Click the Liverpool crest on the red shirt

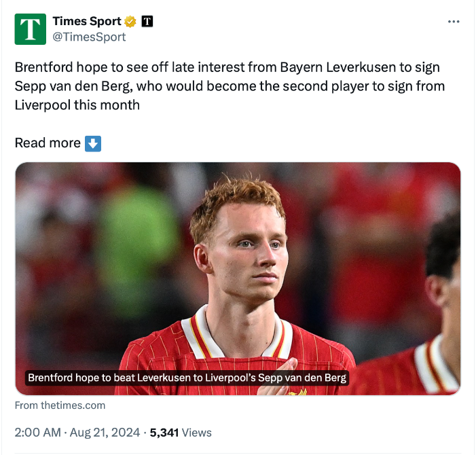click(298, 392)
